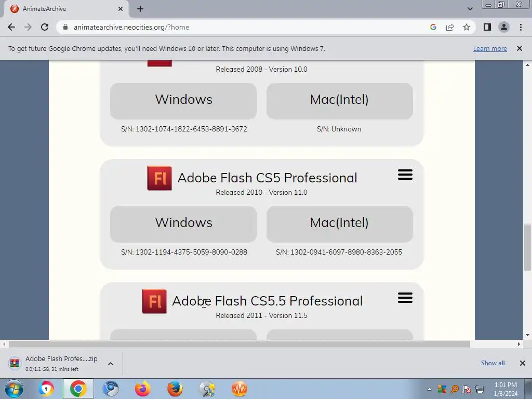Click the horizontal scrollbar right arrow
Screen dimensions: 532x399
pos(519,344)
